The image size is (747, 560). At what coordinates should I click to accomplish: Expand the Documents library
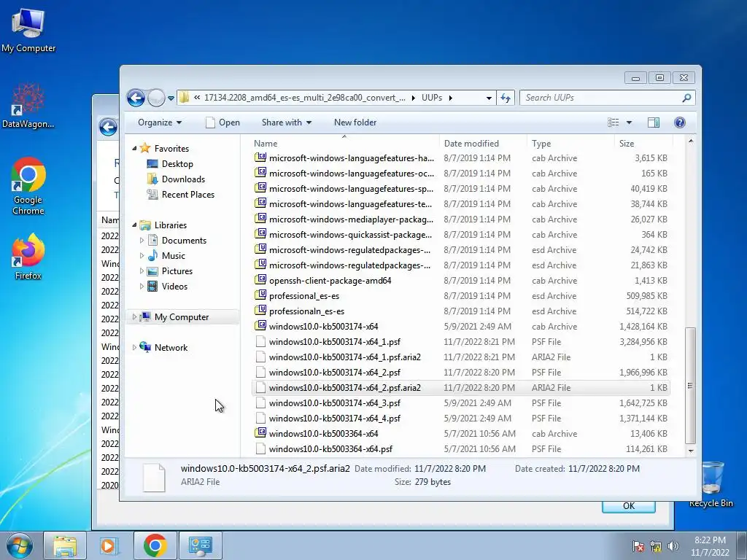click(142, 241)
